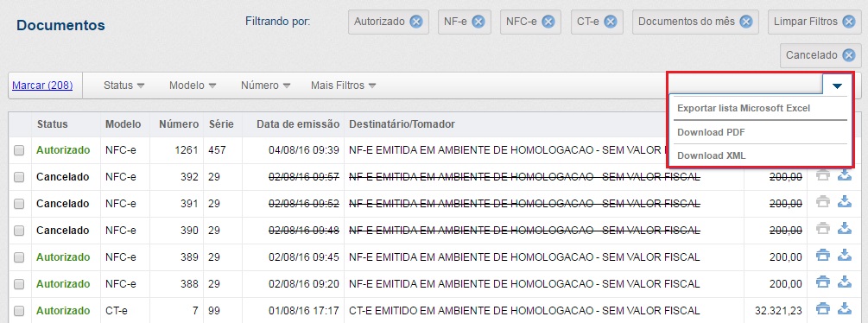Viewport: 868px width, 323px height.
Task: Click the Autorizado filter chip label
Action: pyautogui.click(x=379, y=22)
